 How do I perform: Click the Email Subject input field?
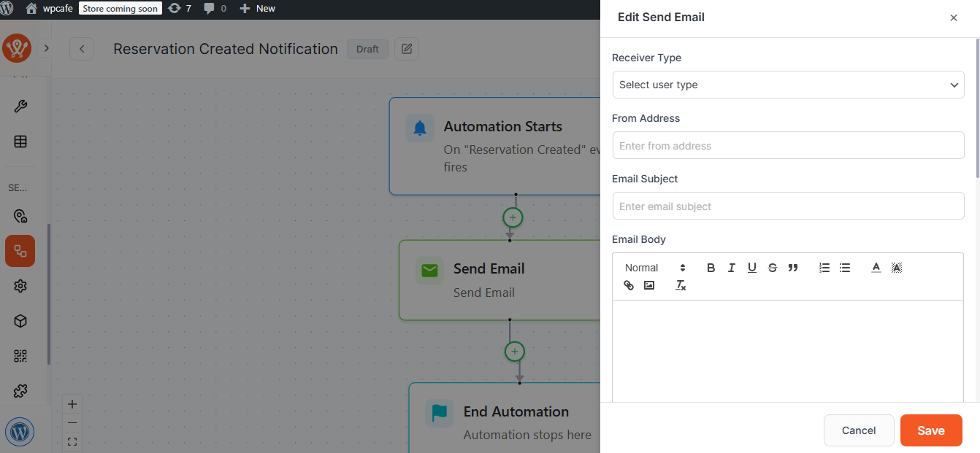(788, 206)
